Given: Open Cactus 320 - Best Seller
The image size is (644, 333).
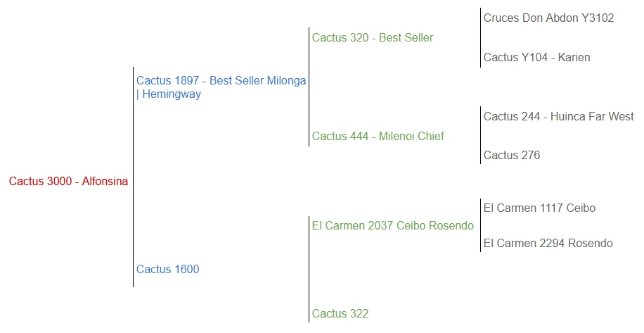Looking at the screenshot, I should pyautogui.click(x=373, y=38).
